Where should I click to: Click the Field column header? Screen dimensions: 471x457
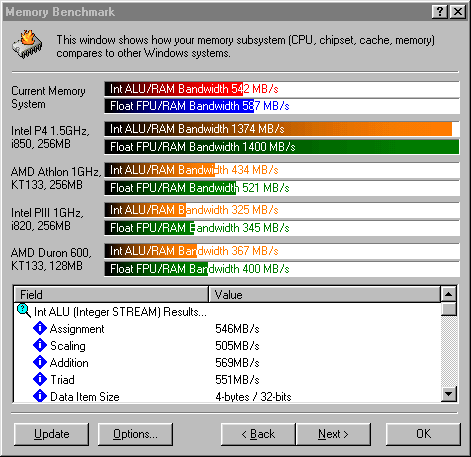[x=111, y=294]
